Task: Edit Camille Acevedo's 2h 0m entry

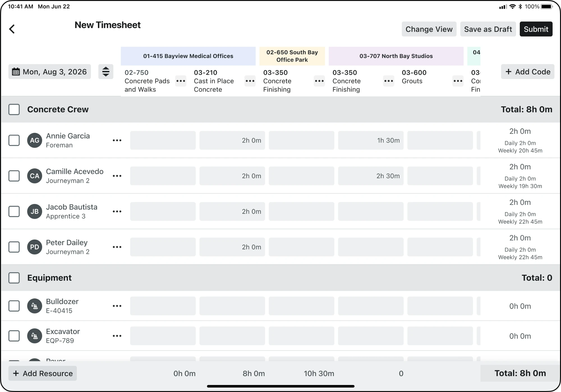Action: [x=232, y=176]
